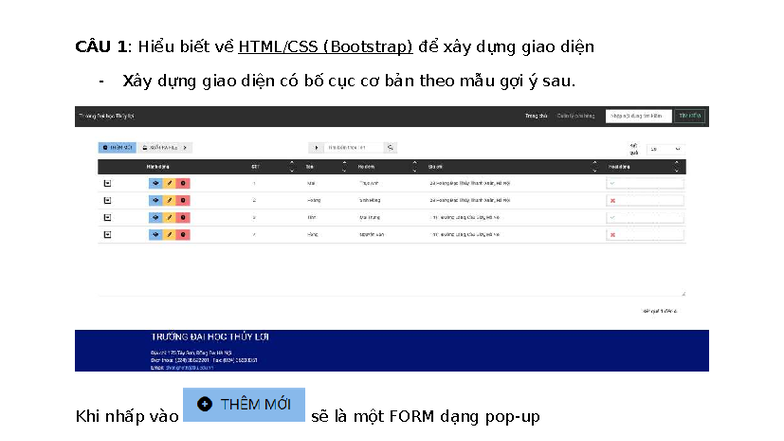The image size is (784, 441).
Task: Sort table by the Địa chỉ column arrows
Action: [594, 166]
